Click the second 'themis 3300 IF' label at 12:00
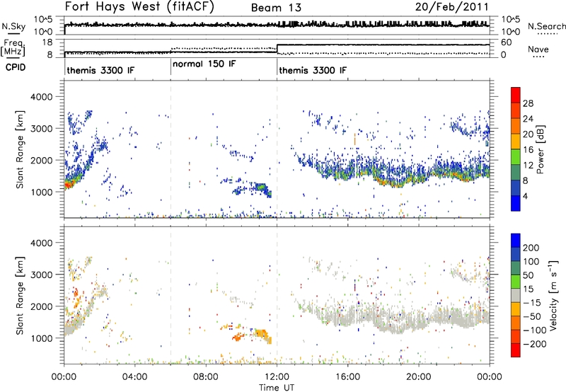The width and height of the screenshot is (566, 392). (313, 70)
